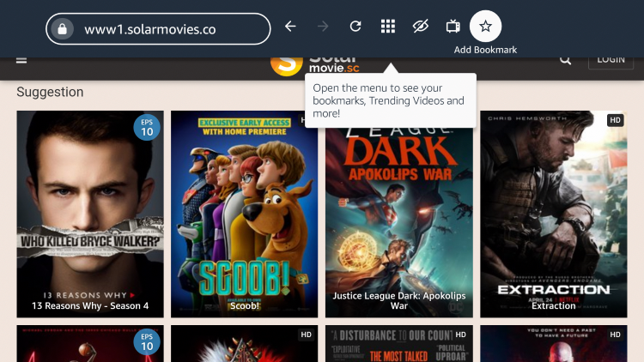Add bookmark with the star icon
644x362 pixels.
[485, 27]
